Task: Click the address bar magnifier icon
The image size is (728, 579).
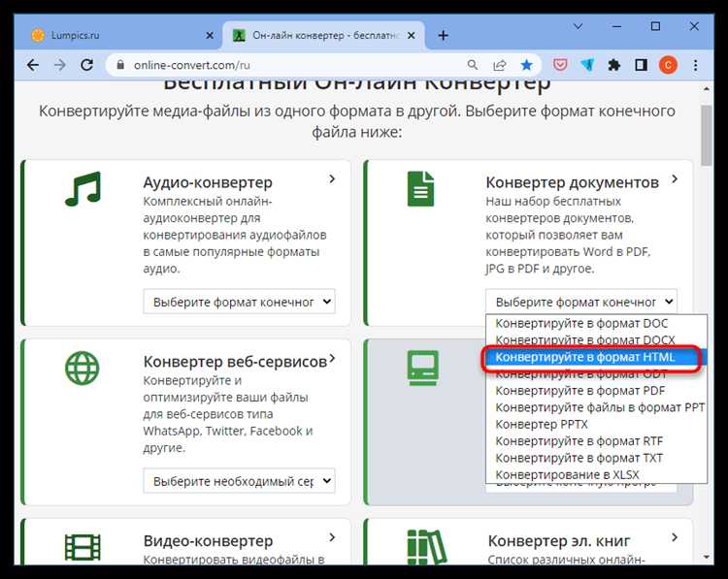Action: click(472, 65)
